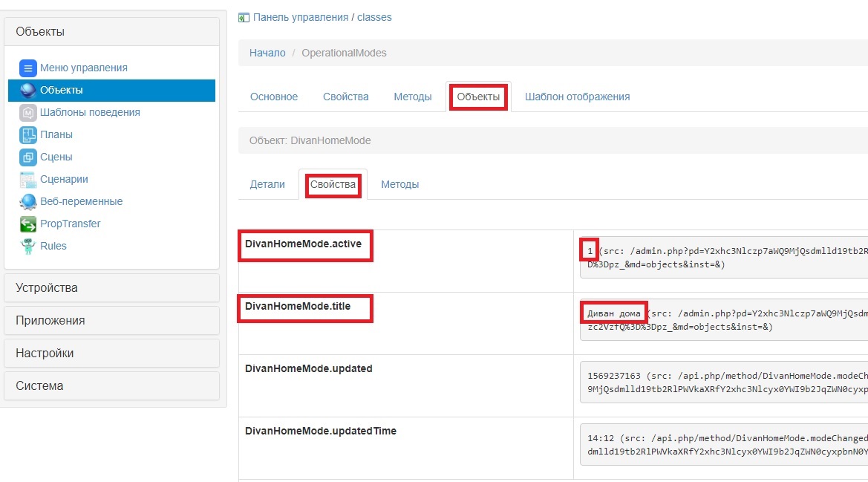Image resolution: width=868 pixels, height=482 pixels.
Task: Click the title value field Диван дома
Action: [724, 320]
